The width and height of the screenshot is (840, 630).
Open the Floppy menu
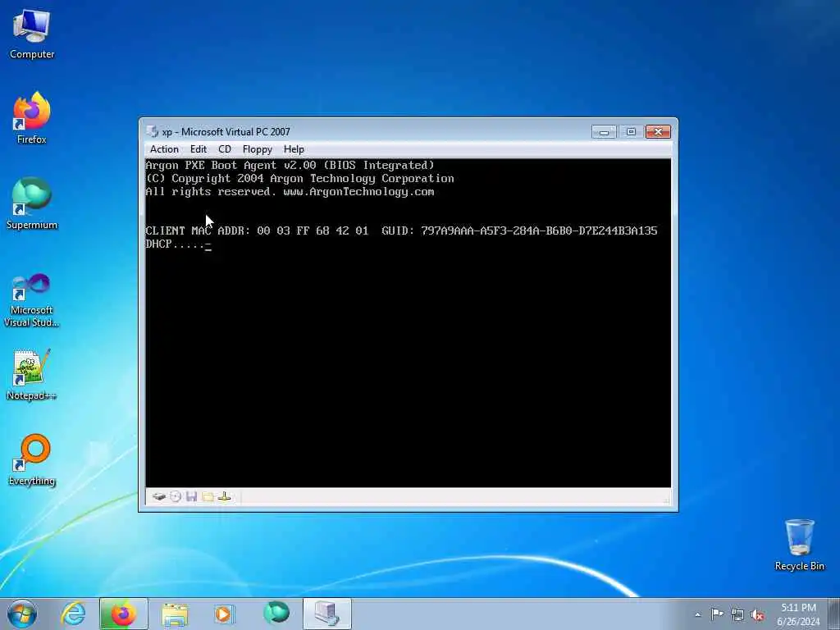[257, 149]
